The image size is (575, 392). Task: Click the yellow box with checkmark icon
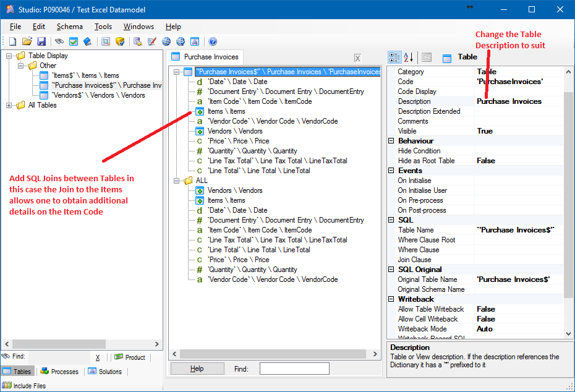pos(120,41)
